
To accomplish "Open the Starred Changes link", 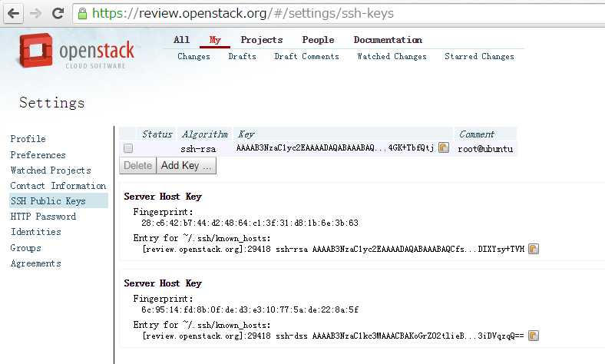I will pos(479,56).
